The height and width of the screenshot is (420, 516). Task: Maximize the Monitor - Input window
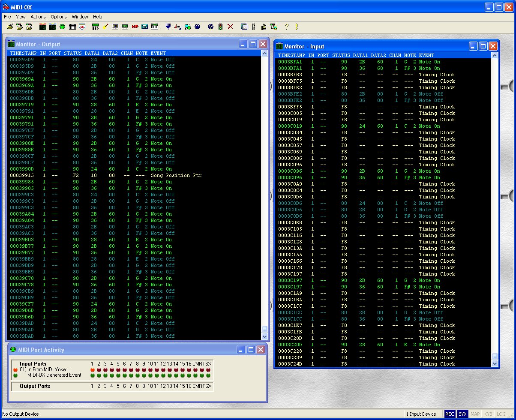click(x=483, y=46)
